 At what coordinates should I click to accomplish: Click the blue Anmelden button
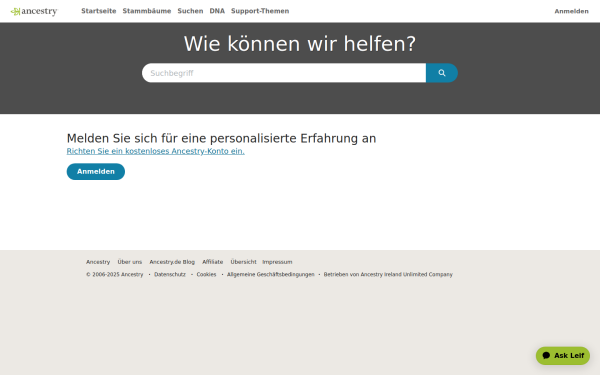tap(96, 171)
